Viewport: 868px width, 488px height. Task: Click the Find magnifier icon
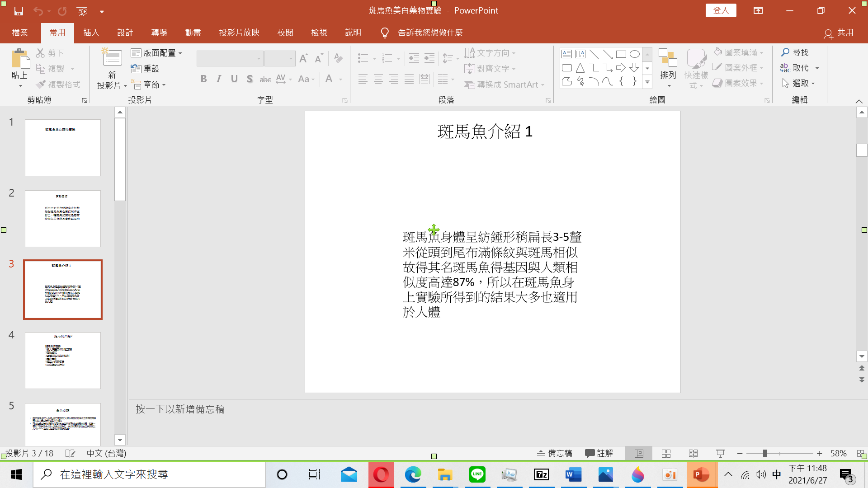tap(785, 52)
